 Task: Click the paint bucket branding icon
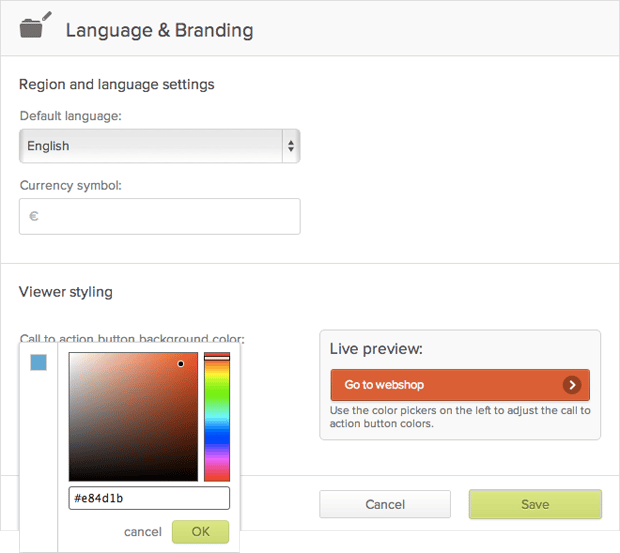click(x=33, y=26)
